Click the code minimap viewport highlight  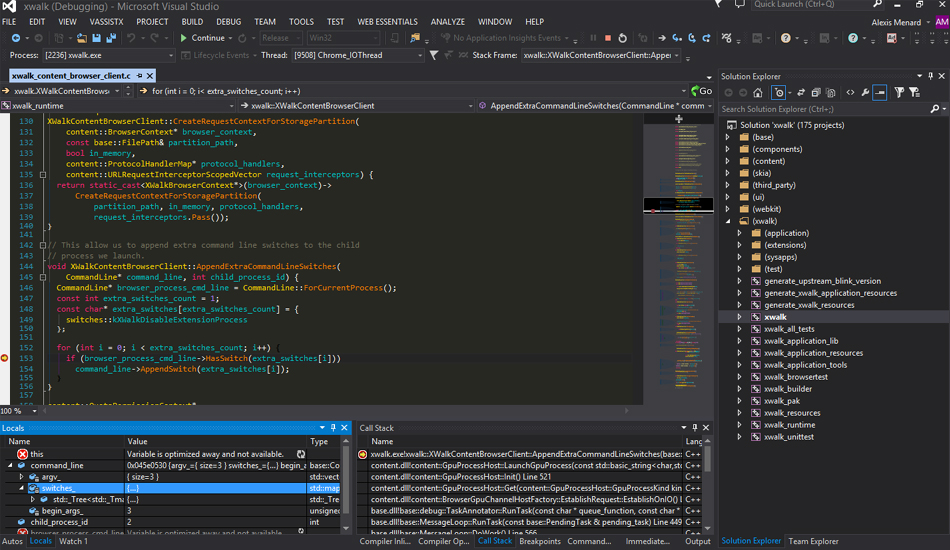679,206
